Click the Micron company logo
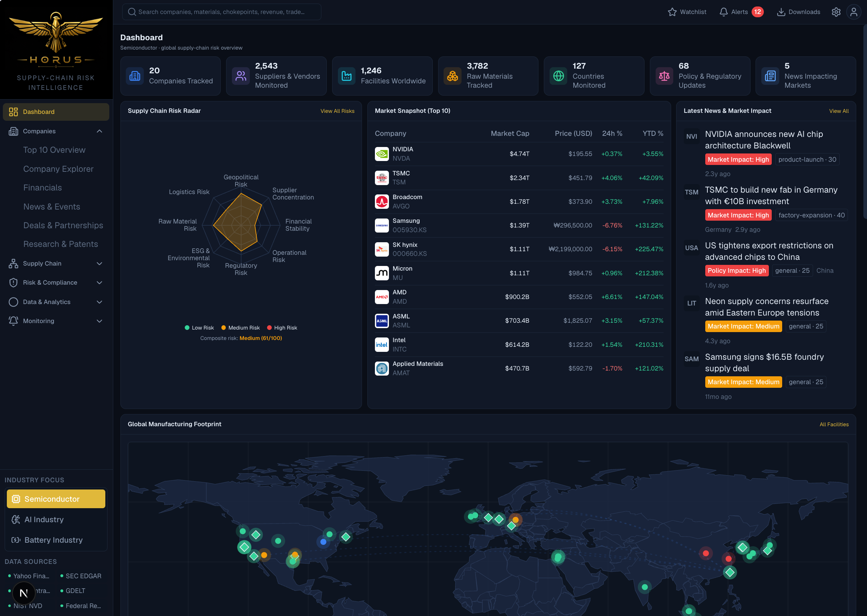The image size is (867, 616). 382,273
